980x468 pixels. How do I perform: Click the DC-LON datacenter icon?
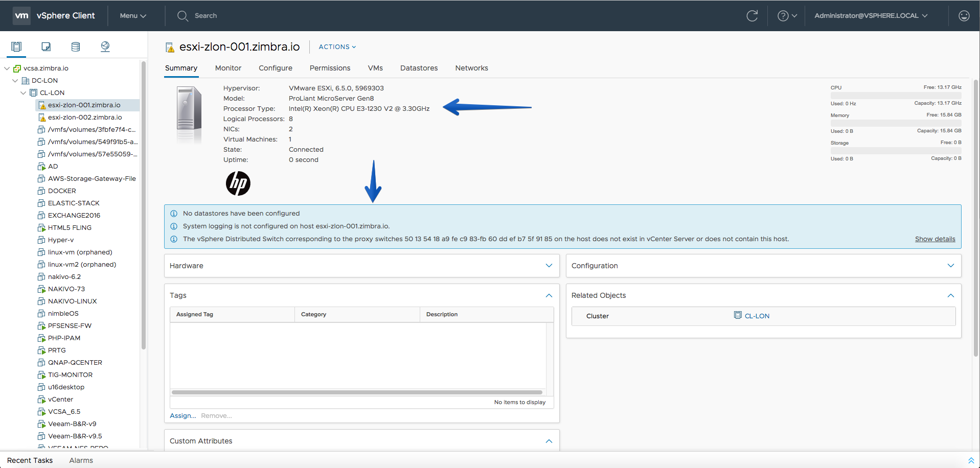[x=25, y=81]
